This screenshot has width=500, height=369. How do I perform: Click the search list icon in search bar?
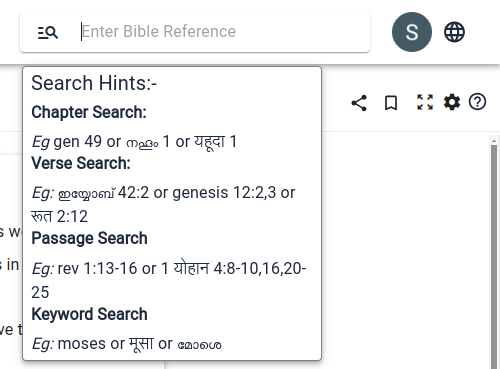(48, 32)
